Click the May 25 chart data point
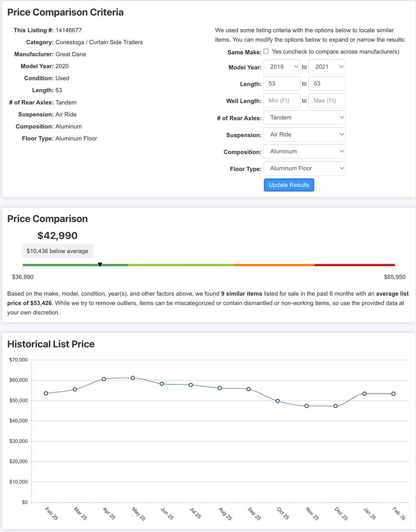 (133, 378)
